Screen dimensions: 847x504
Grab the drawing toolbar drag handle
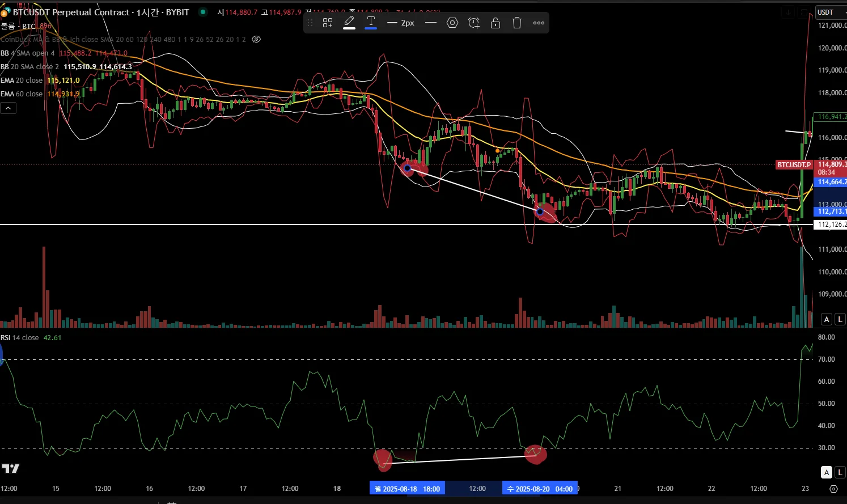310,23
